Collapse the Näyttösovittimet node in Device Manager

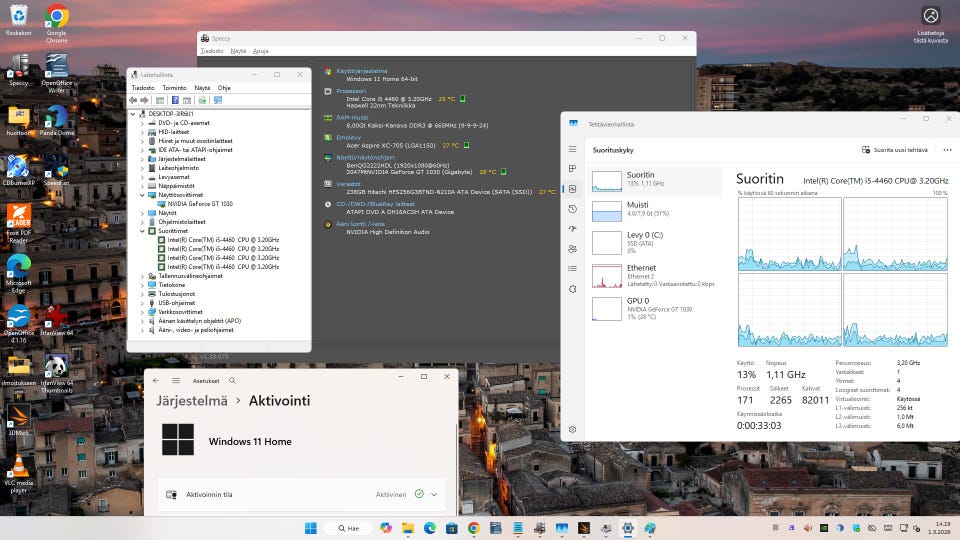[x=142, y=195]
